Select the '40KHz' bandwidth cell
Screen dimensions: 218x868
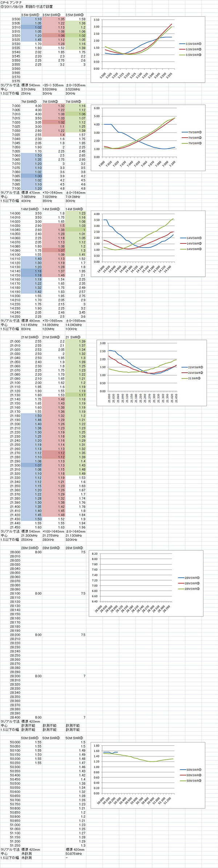[x=26, y=201]
